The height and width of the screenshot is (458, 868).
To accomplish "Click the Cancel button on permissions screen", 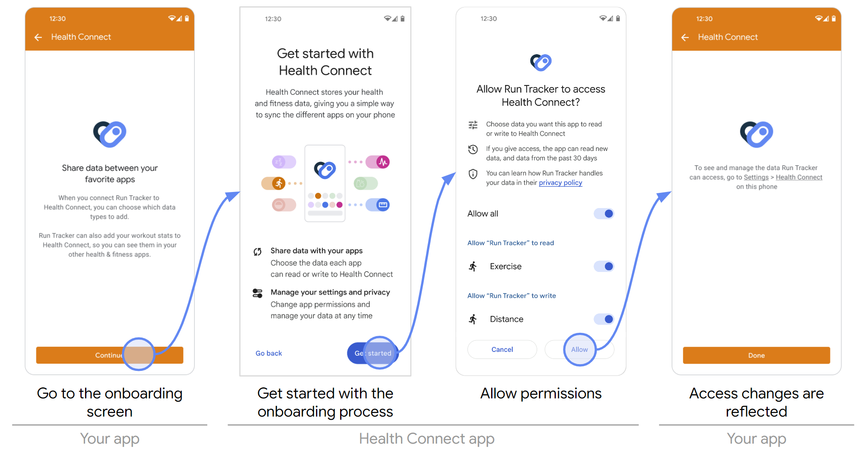I will 501,354.
